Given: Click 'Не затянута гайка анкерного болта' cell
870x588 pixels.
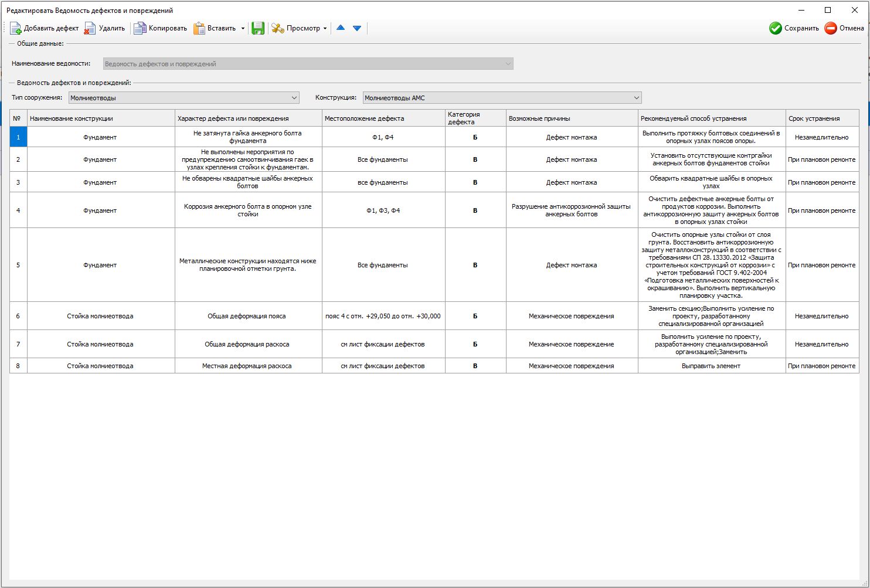Looking at the screenshot, I should (249, 137).
